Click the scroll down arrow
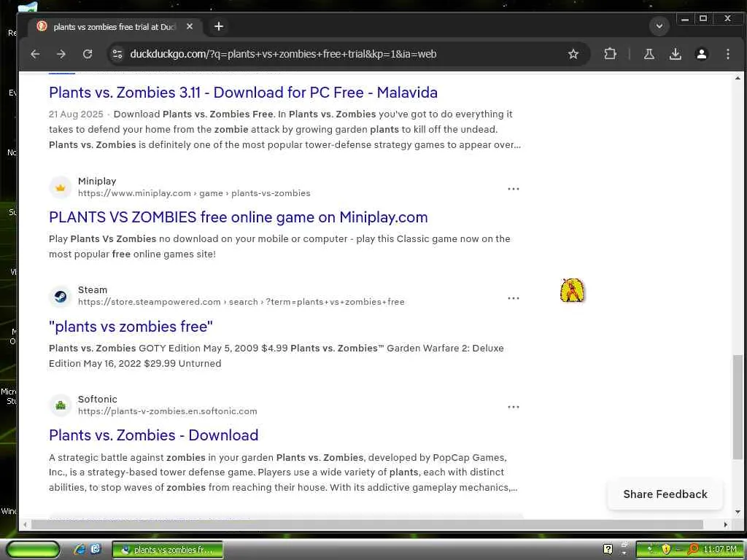The width and height of the screenshot is (747, 560). pos(738,513)
